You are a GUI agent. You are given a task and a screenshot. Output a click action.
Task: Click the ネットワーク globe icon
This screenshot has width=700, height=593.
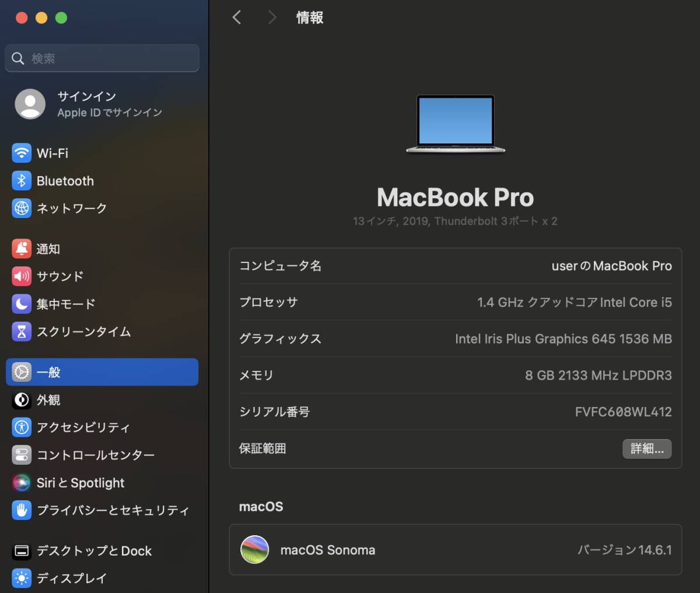(22, 208)
